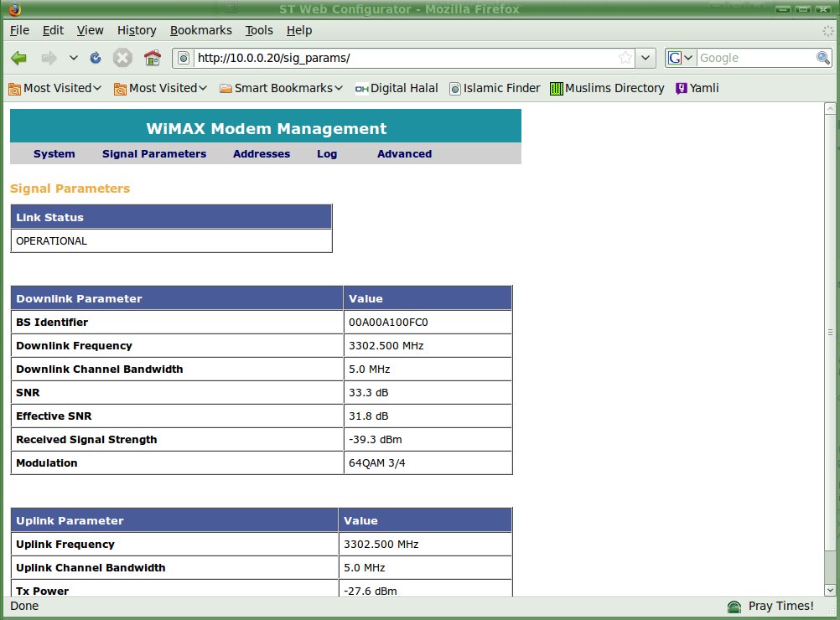Viewport: 840px width, 620px height.
Task: Select signal strength value -39.3 dBm
Action: (376, 440)
